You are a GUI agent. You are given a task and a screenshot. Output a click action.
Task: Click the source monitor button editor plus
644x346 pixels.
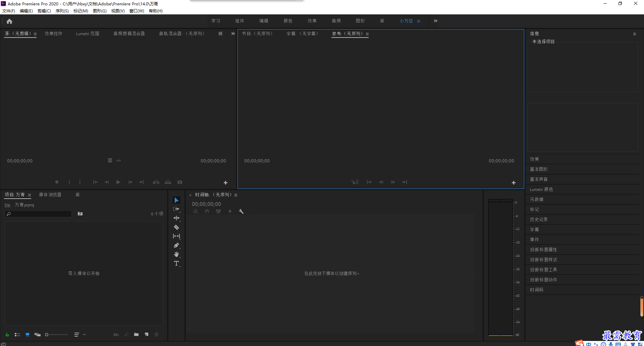click(x=225, y=183)
